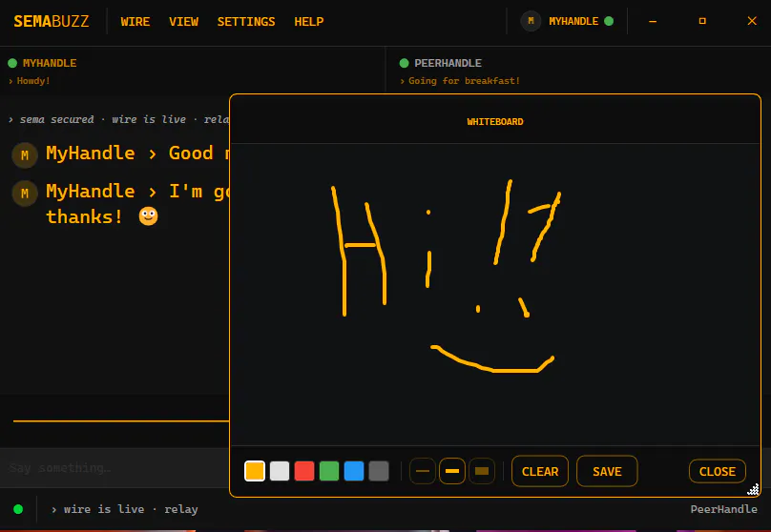Choose the thin brush size

tap(423, 471)
